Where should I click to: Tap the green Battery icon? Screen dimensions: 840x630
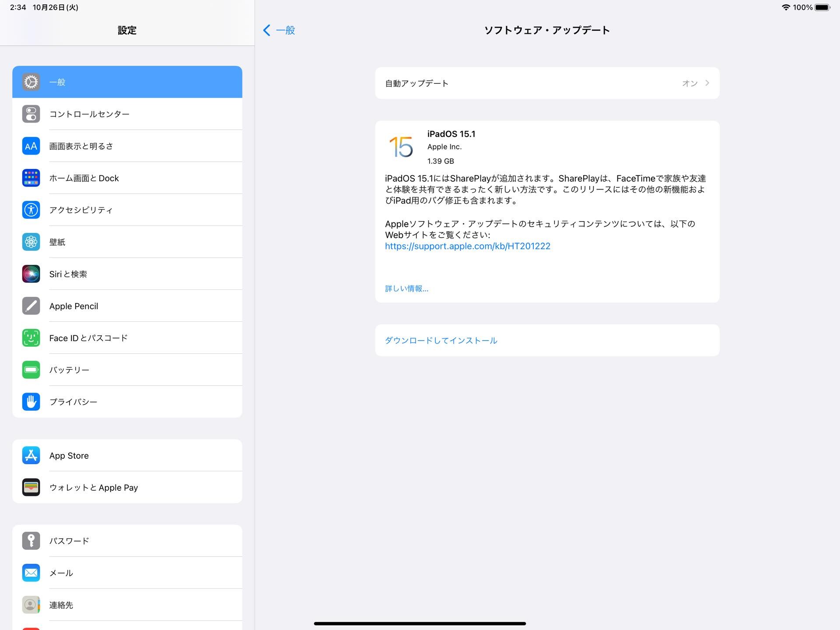[x=31, y=370]
